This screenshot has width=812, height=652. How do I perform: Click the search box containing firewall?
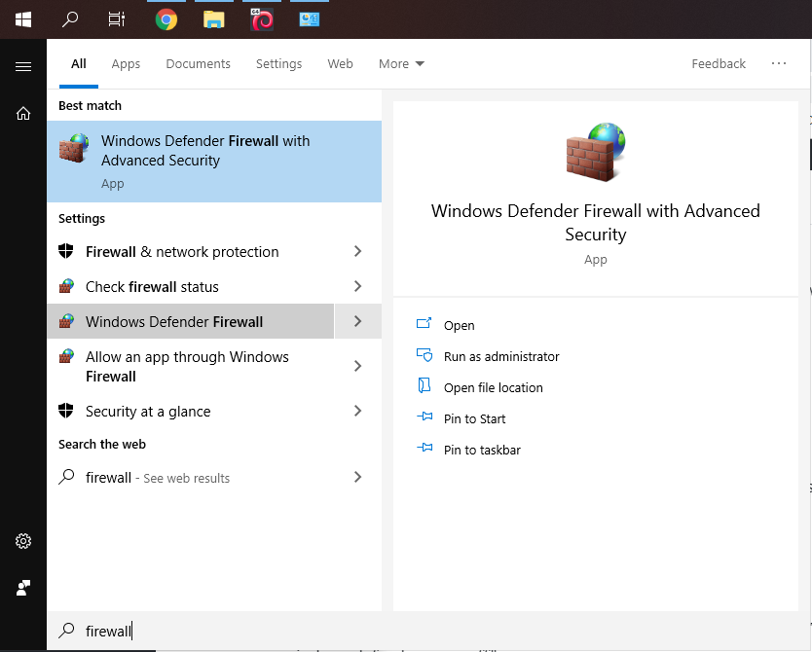point(428,631)
